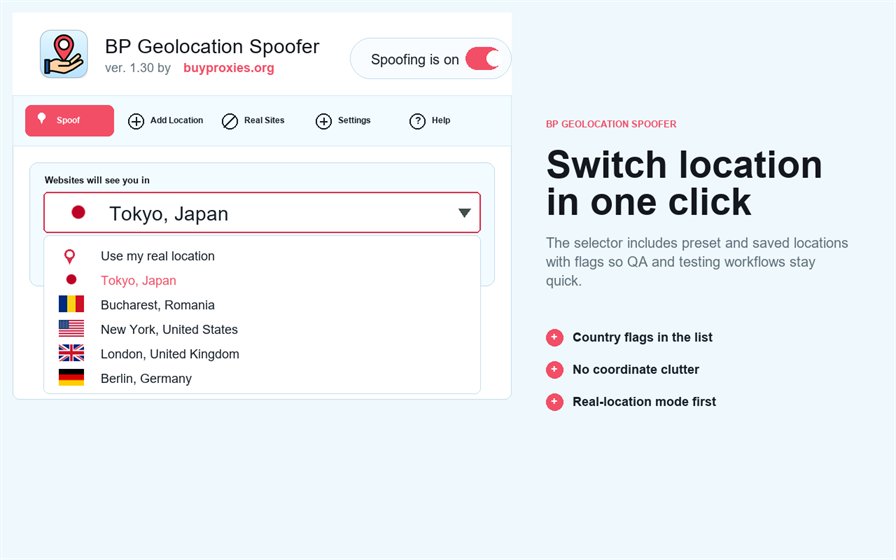
Task: Select Tokyo, Japan from the list
Action: point(262,281)
